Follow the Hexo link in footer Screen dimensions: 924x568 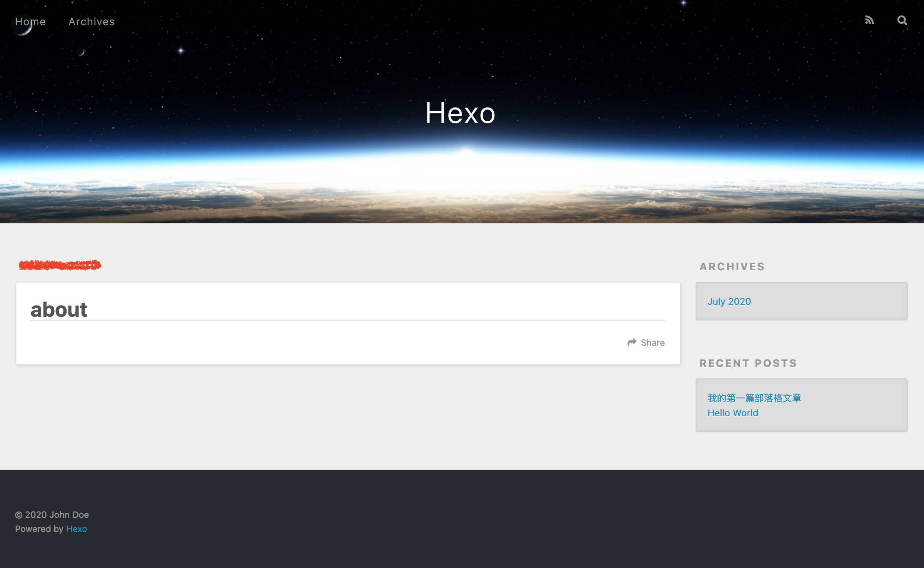pyautogui.click(x=76, y=529)
